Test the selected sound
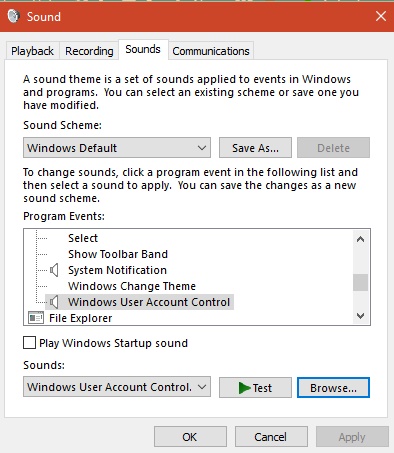The height and width of the screenshot is (453, 394). (255, 388)
